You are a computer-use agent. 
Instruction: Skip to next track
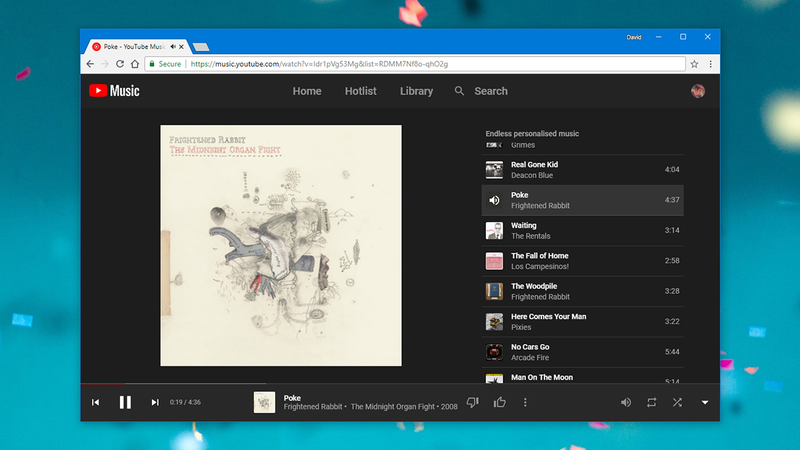[155, 402]
